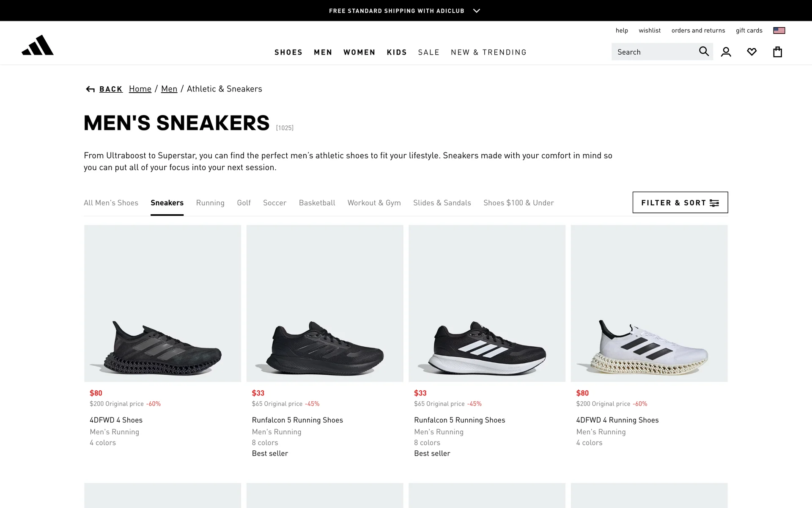Screen dimensions: 812x508
Task: Select the Shoes $100 & Under tab
Action: pyautogui.click(x=518, y=203)
